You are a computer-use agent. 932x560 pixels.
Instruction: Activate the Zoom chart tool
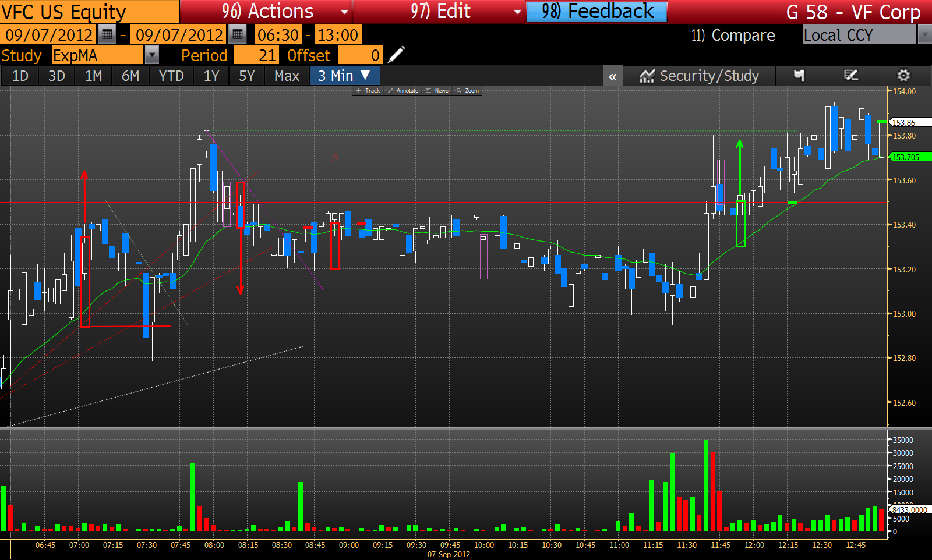468,91
